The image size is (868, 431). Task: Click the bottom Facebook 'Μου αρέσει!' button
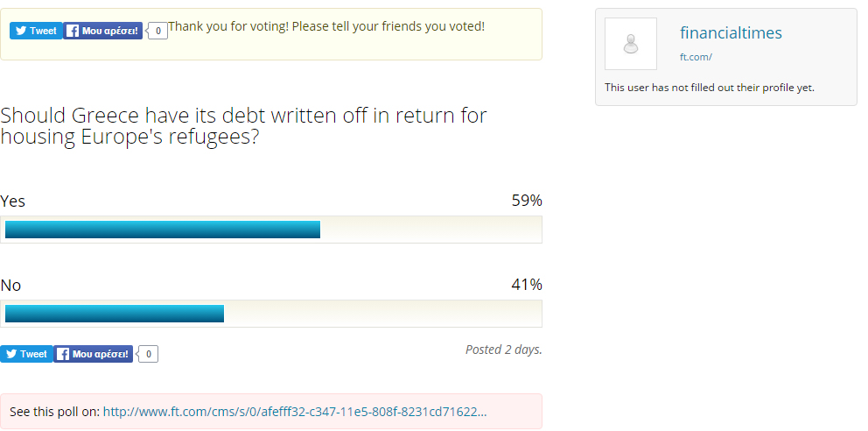click(x=94, y=354)
